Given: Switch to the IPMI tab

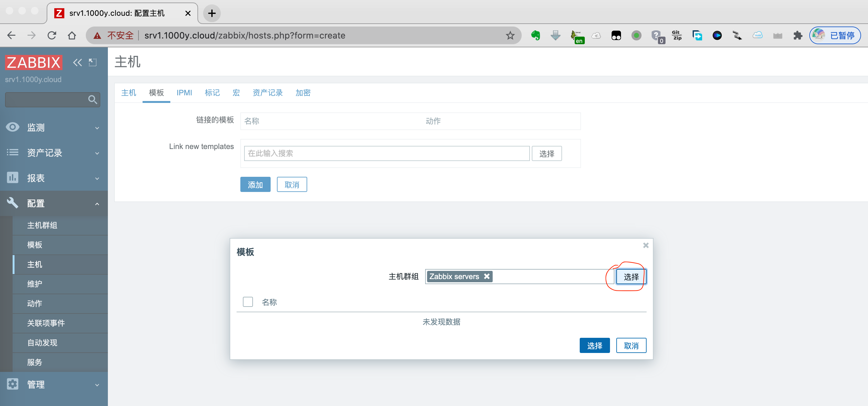Looking at the screenshot, I should tap(184, 93).
